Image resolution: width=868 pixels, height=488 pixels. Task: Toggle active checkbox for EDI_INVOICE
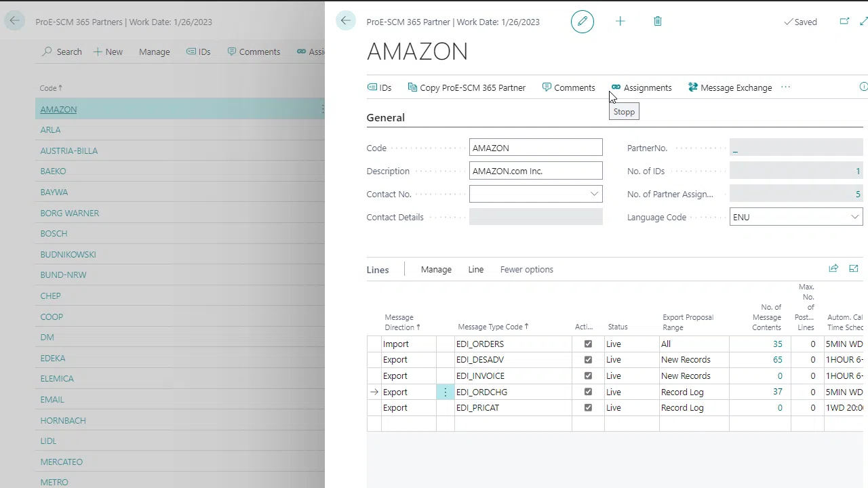pyautogui.click(x=588, y=375)
